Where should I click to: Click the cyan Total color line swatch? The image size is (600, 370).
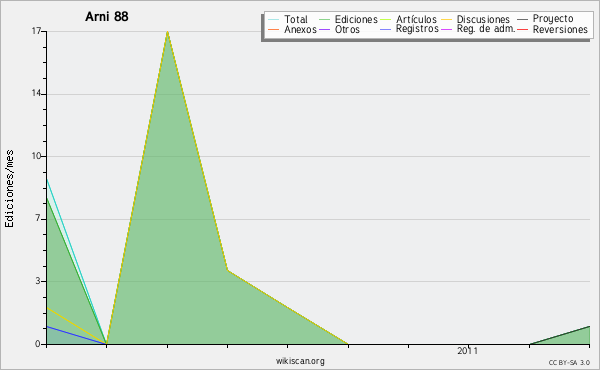(274, 19)
